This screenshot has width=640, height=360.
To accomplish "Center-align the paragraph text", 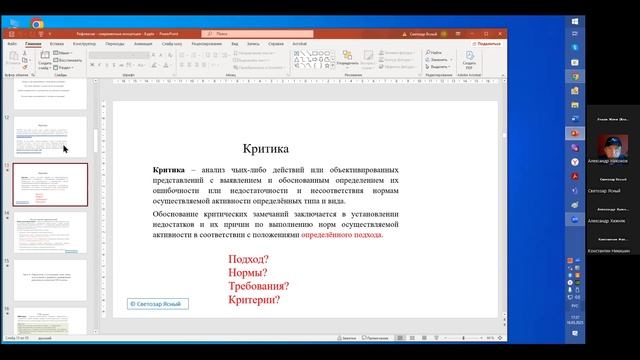I will pyautogui.click(x=189, y=65).
